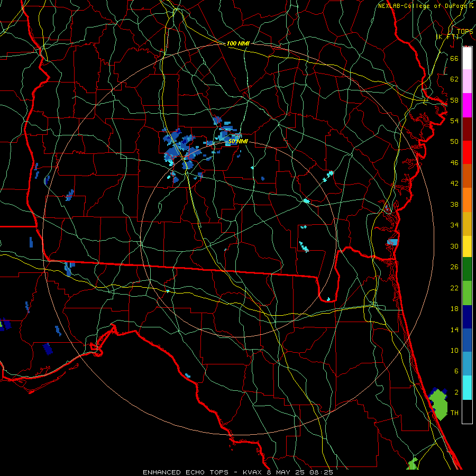Screen dimensions: 476x476
Task: Click the '46' legend value
Action: tap(454, 163)
